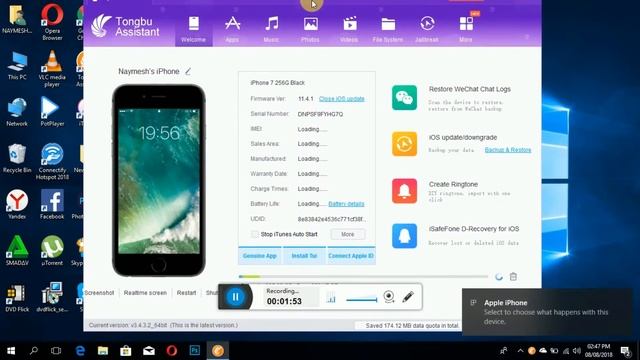Click the refresh icon beside storage bar
The width and height of the screenshot is (640, 360).
[499, 277]
